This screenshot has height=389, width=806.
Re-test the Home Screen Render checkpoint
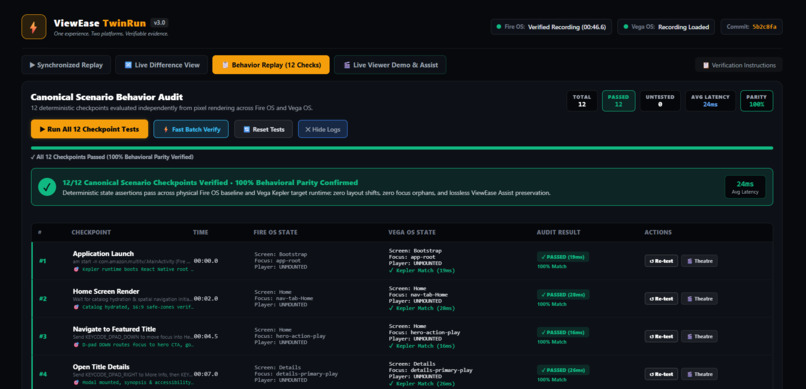click(661, 299)
